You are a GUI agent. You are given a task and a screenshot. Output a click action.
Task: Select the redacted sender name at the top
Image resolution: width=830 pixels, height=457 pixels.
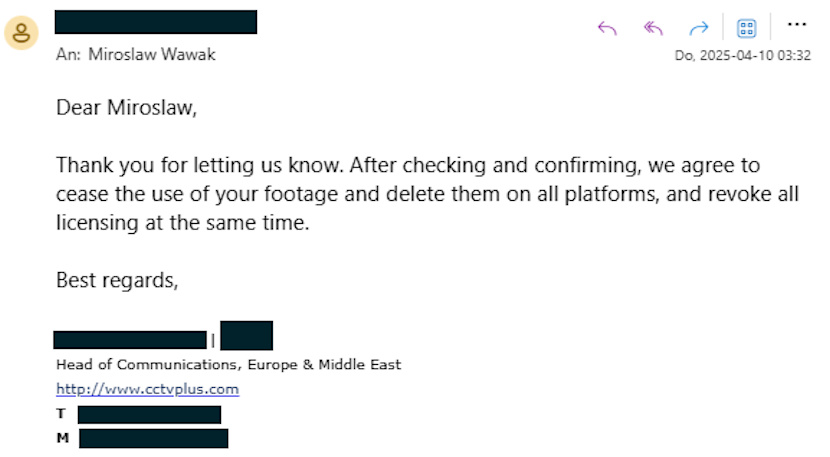pos(156,22)
